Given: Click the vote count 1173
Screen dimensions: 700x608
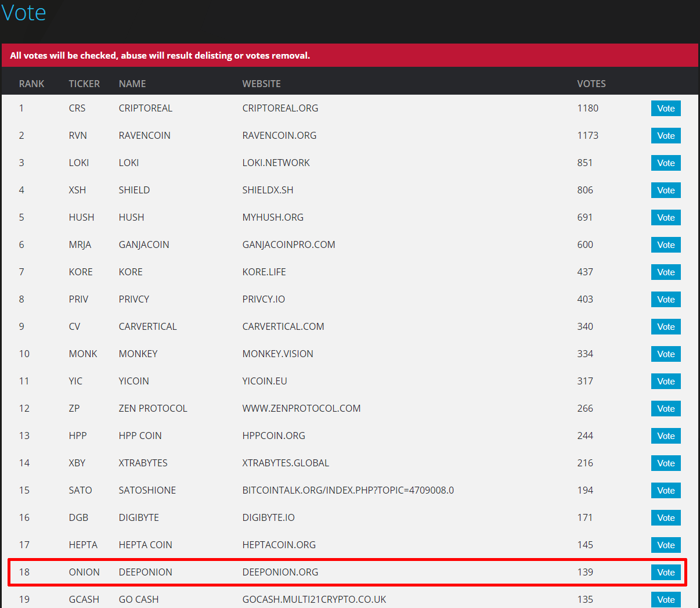Looking at the screenshot, I should [x=587, y=135].
